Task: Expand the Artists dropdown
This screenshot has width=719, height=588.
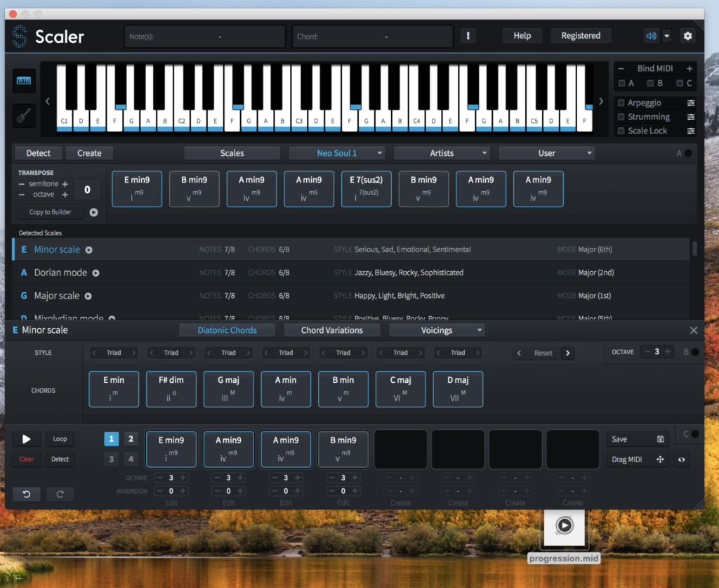Action: [x=442, y=153]
